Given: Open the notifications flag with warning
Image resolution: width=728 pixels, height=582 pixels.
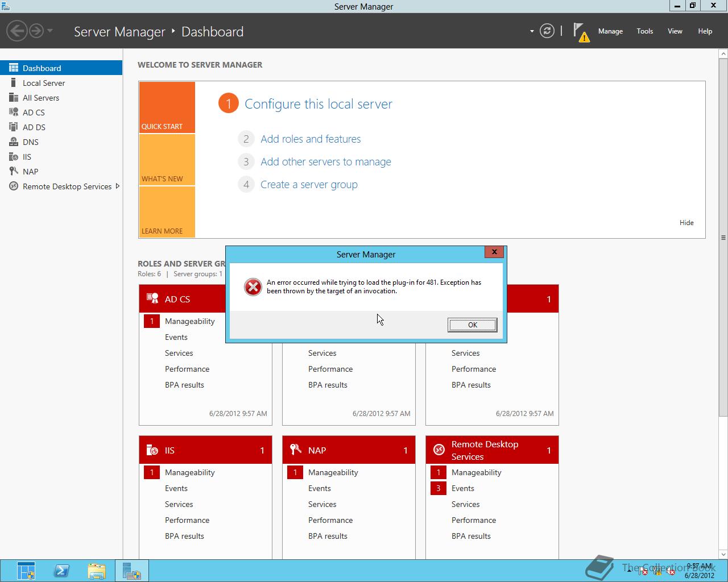Looking at the screenshot, I should point(581,32).
